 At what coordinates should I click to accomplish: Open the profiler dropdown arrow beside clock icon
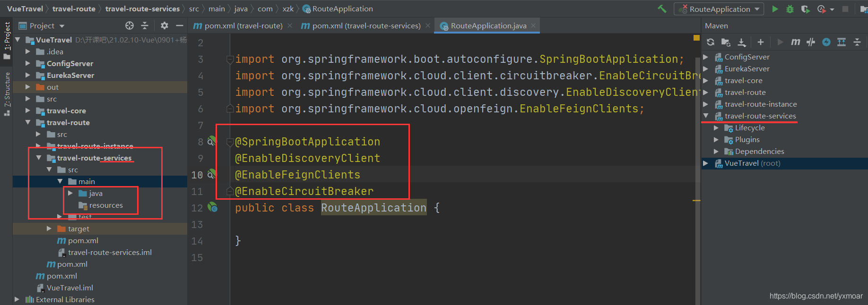coord(832,9)
